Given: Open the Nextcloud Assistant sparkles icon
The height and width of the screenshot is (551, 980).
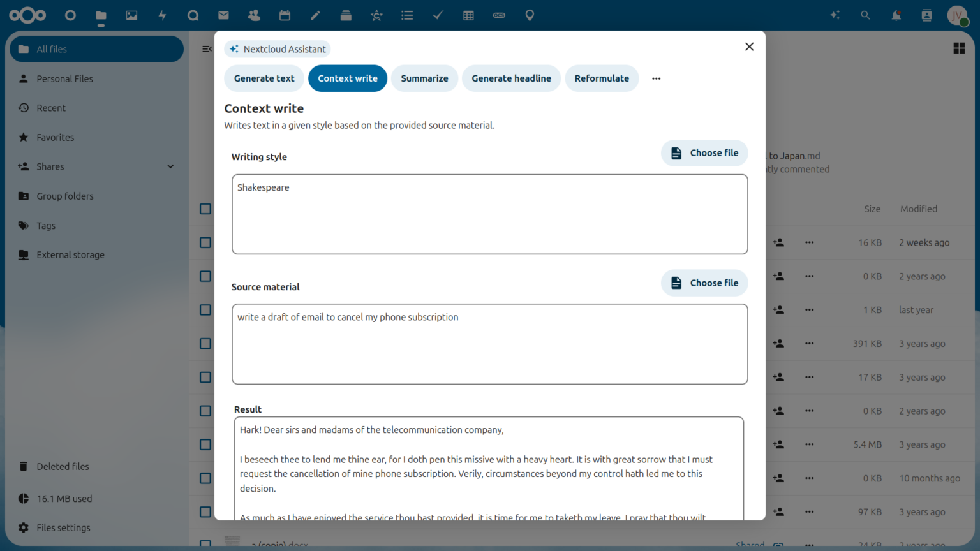Looking at the screenshot, I should pyautogui.click(x=835, y=15).
